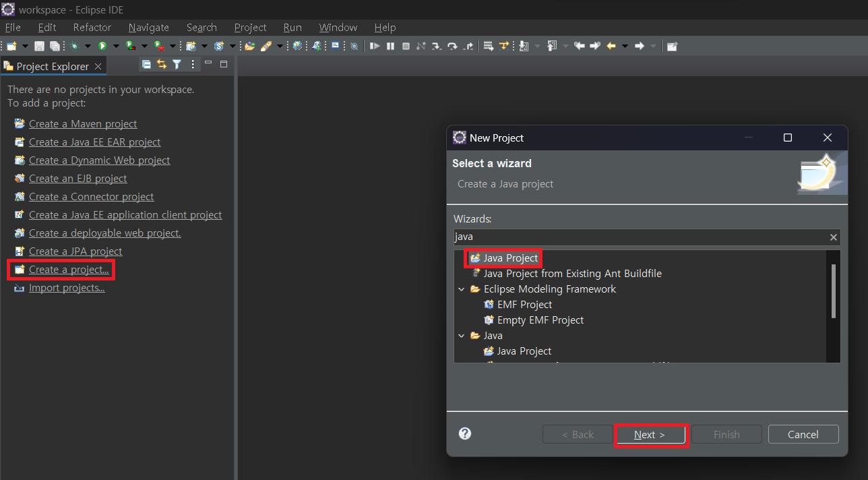Image resolution: width=868 pixels, height=480 pixels.
Task: Click the Save All toolbar icon
Action: click(x=55, y=46)
